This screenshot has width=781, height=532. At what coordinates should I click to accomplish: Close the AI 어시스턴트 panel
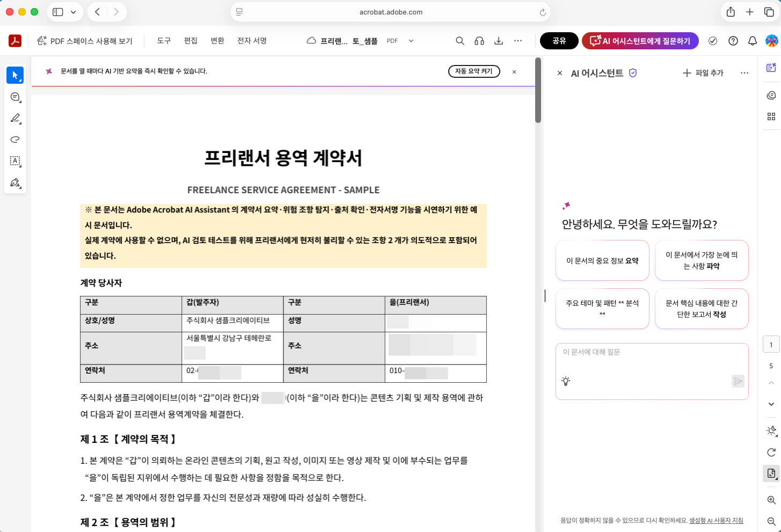tap(560, 73)
